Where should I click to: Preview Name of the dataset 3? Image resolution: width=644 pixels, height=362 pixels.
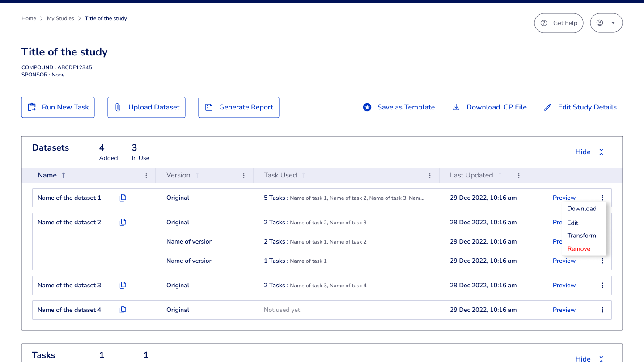coord(564,285)
